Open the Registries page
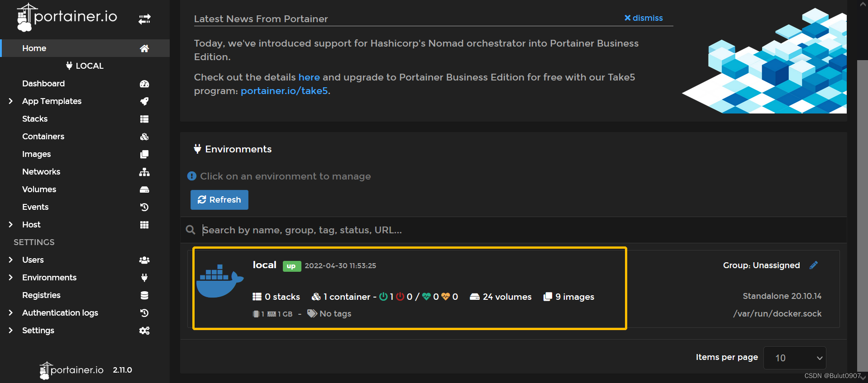868x383 pixels. 41,295
